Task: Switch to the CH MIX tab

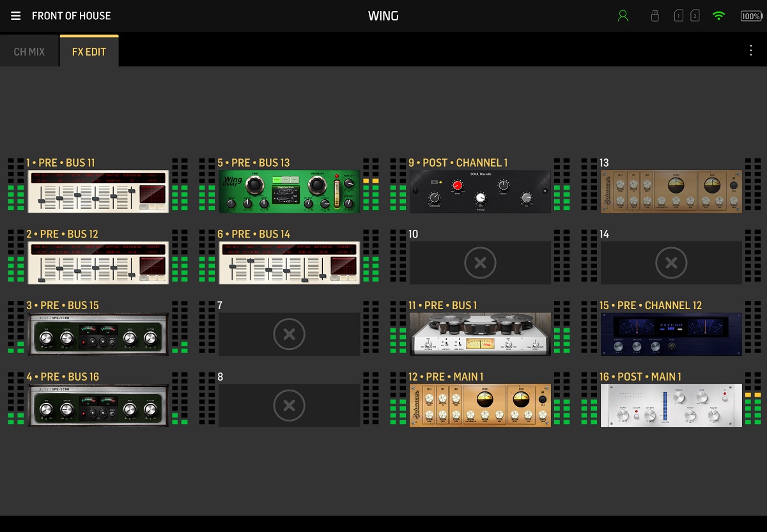Action: (29, 52)
